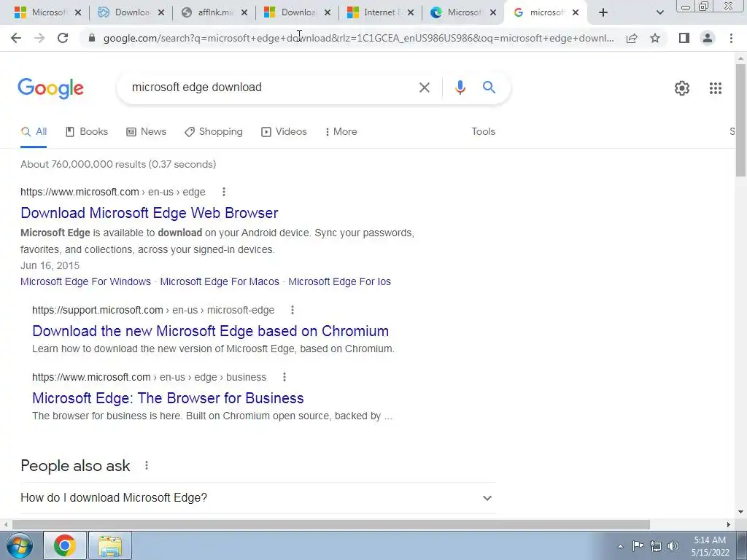
Task: Open Google quick settings gear
Action: point(682,88)
